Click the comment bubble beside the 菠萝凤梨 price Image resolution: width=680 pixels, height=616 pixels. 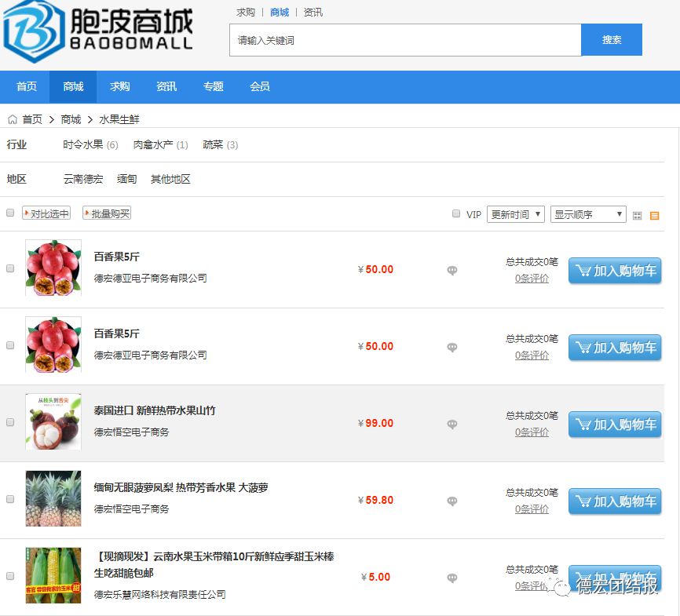[x=452, y=501]
